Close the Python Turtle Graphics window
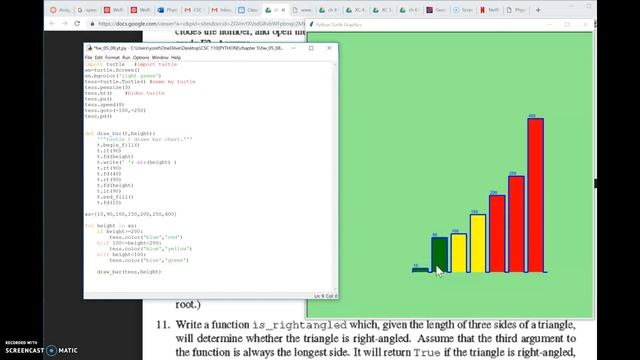640x360 pixels. pyautogui.click(x=585, y=24)
